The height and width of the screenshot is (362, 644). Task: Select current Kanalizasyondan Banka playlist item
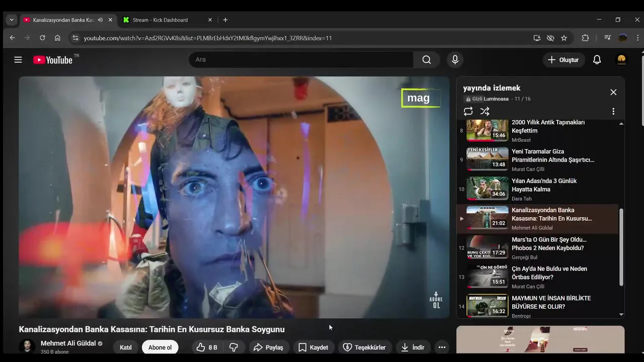point(538,219)
